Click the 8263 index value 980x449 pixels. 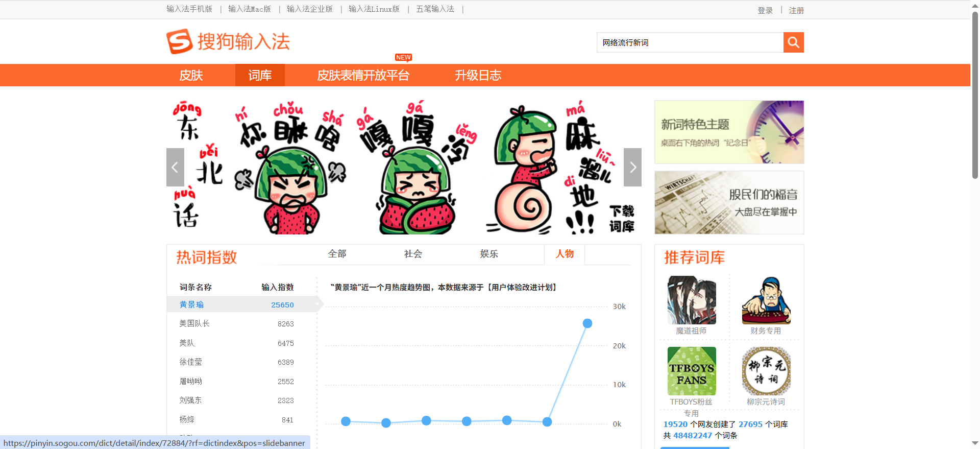point(285,324)
